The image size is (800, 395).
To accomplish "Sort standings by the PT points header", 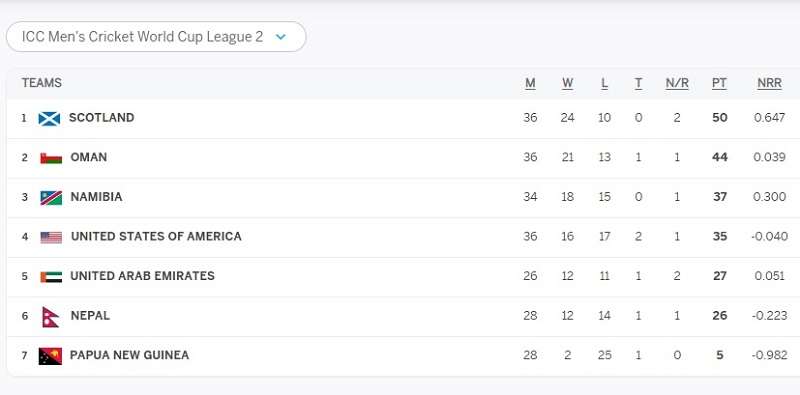I will coord(719,83).
